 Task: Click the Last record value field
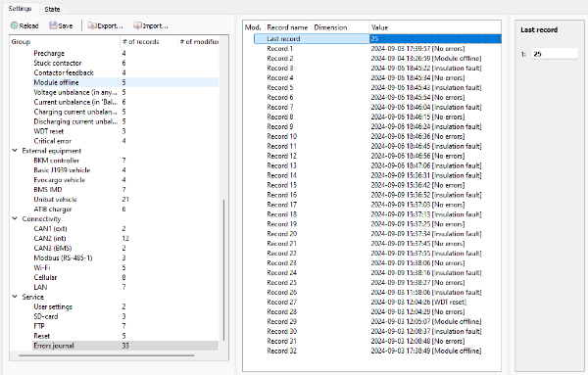pyautogui.click(x=555, y=54)
